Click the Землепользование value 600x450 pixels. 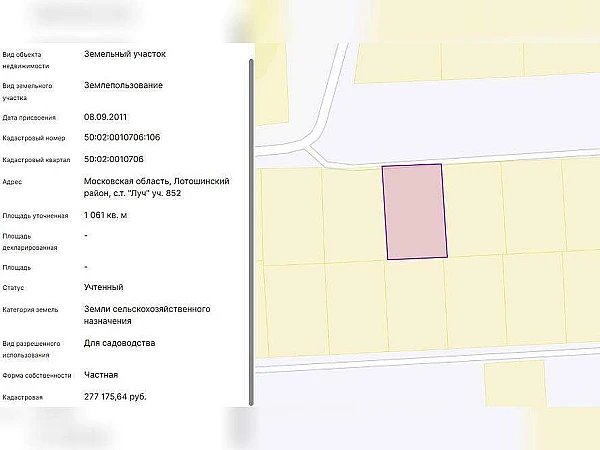coord(123,85)
